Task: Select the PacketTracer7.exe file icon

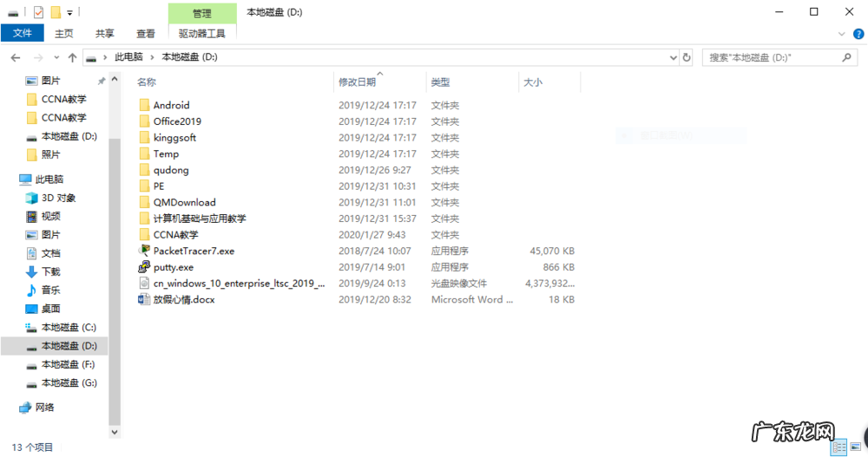Action: 144,251
